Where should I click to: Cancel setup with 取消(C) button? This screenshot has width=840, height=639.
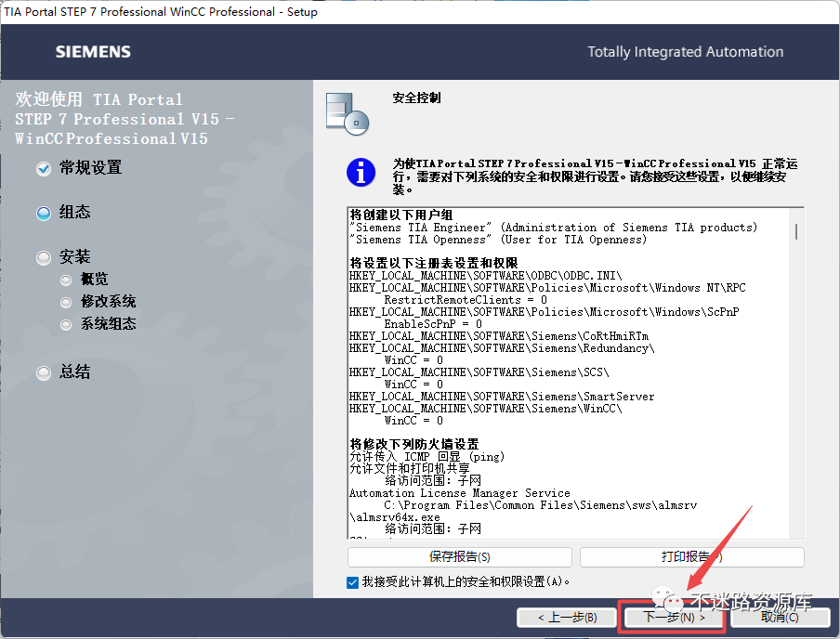(780, 617)
